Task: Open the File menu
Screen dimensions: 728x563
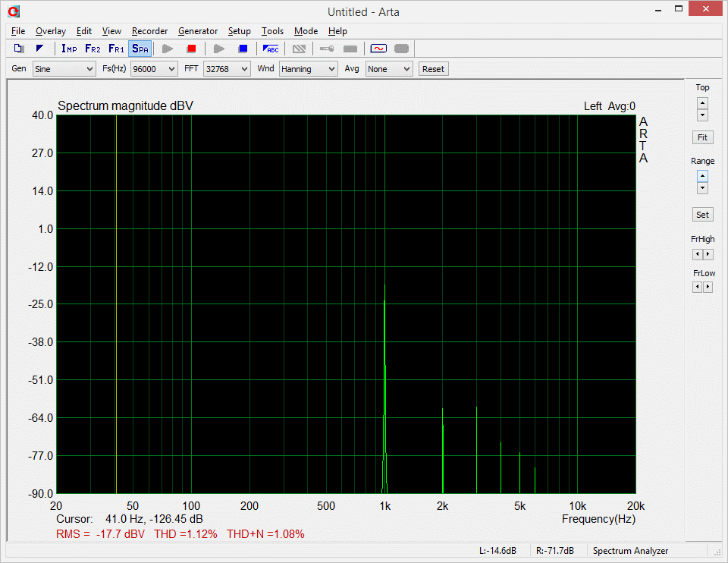Action: 18,31
